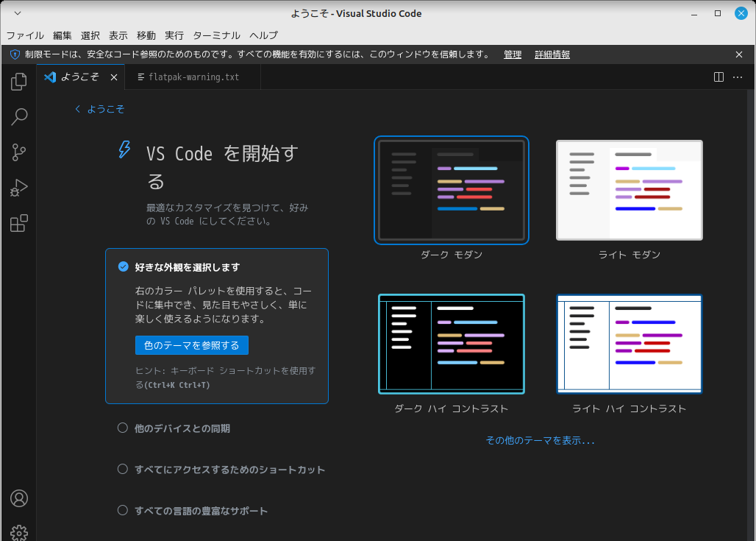Click 管理 link in the banner
This screenshot has height=541, width=756.
(x=513, y=54)
